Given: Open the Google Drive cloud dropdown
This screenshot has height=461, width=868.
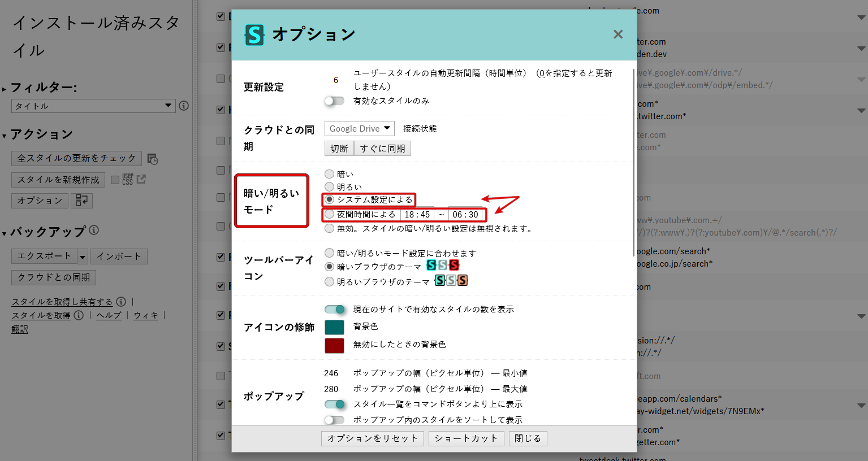Looking at the screenshot, I should [x=360, y=128].
